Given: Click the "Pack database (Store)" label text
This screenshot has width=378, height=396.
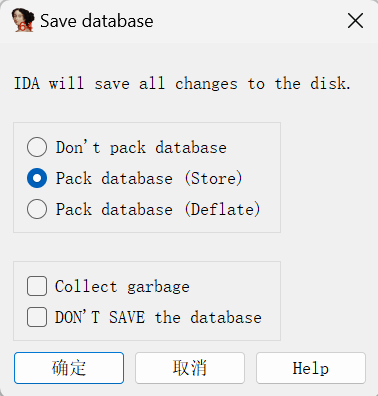Looking at the screenshot, I should pos(149,178).
